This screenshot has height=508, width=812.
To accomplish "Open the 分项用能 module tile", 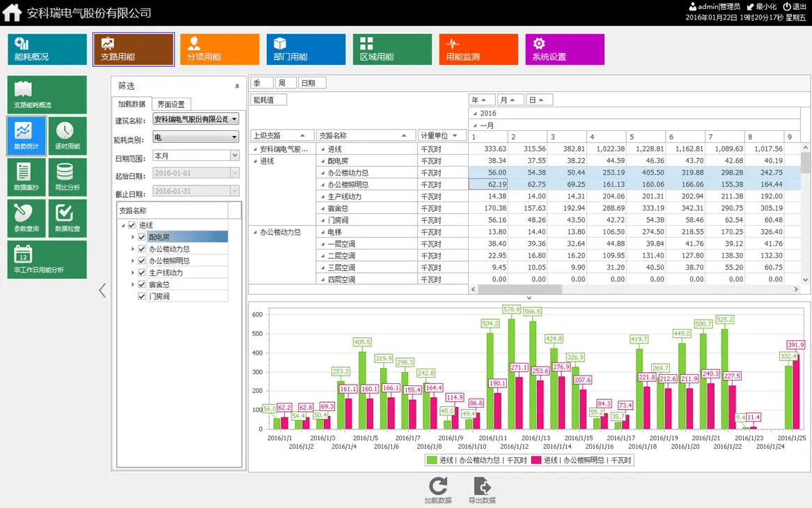I will pos(219,49).
